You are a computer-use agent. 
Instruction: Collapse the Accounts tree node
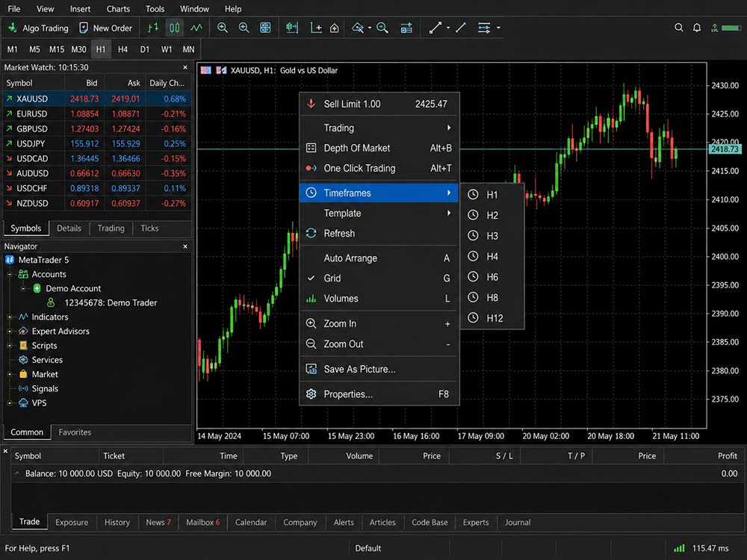[10, 274]
